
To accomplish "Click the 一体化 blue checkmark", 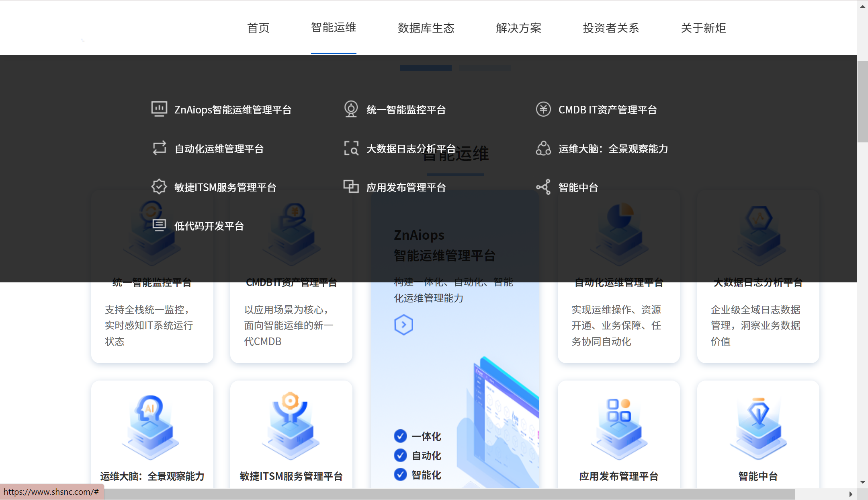I will 400,436.
